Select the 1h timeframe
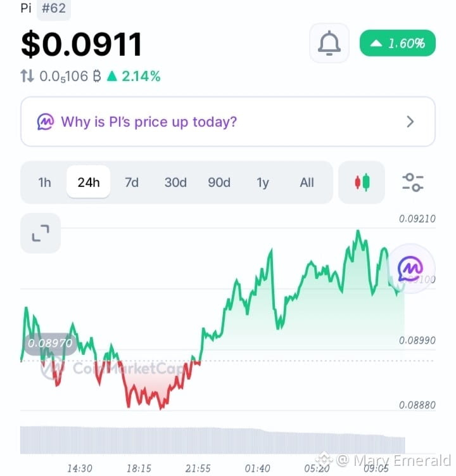Viewport: 456px width, 476px height. [x=44, y=183]
